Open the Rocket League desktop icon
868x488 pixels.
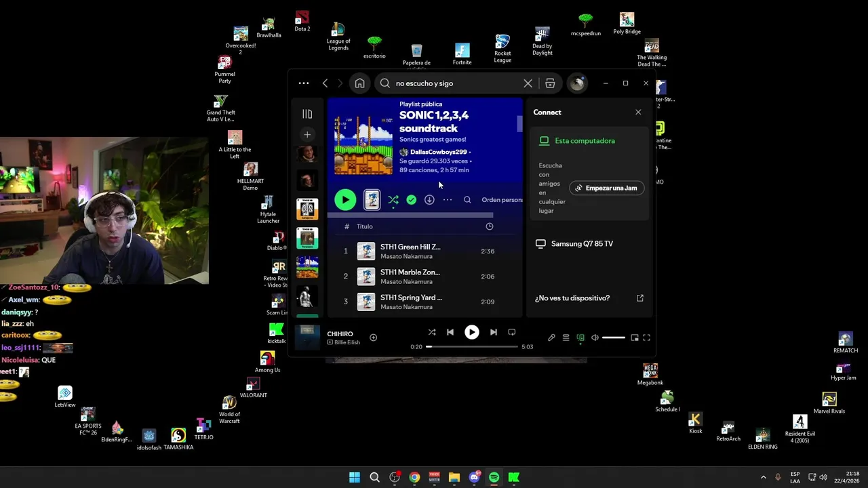point(502,49)
